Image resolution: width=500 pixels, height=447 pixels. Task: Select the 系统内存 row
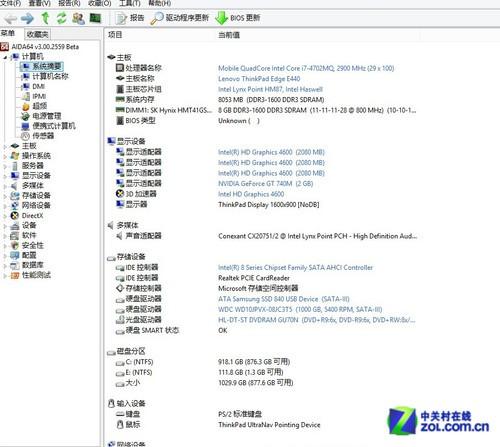pyautogui.click(x=220, y=100)
